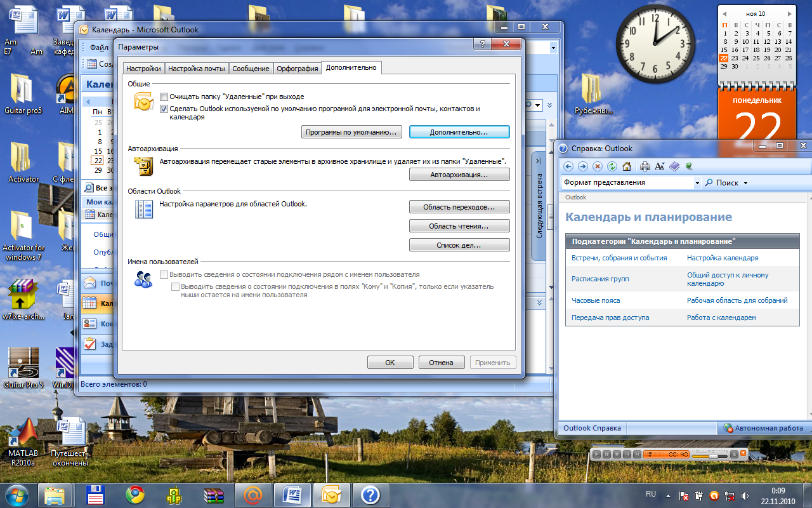Open link Настройка календаря
This screenshot has height=508, width=812.
[723, 258]
